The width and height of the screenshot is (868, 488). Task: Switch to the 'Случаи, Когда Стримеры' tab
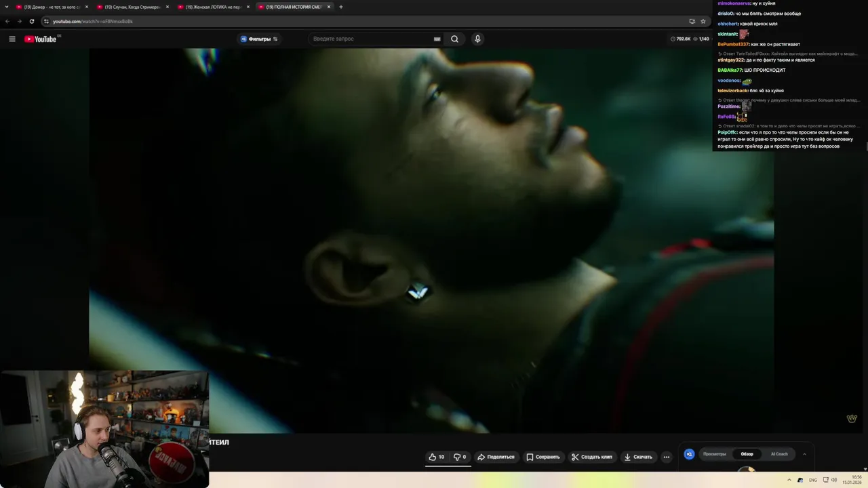pyautogui.click(x=133, y=7)
